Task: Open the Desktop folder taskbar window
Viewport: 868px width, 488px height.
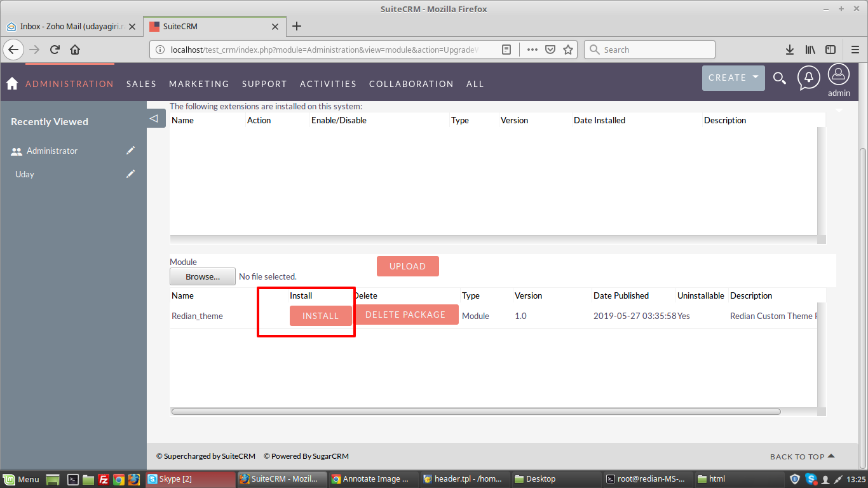Action: (x=557, y=479)
